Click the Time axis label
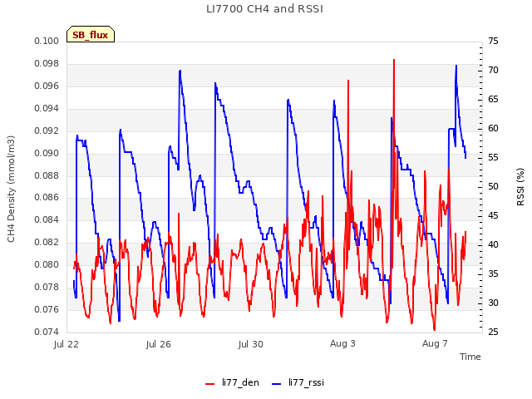 (470, 357)
